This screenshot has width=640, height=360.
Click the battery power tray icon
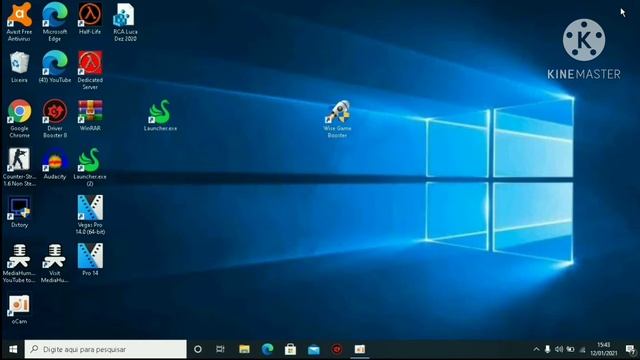coord(571,349)
